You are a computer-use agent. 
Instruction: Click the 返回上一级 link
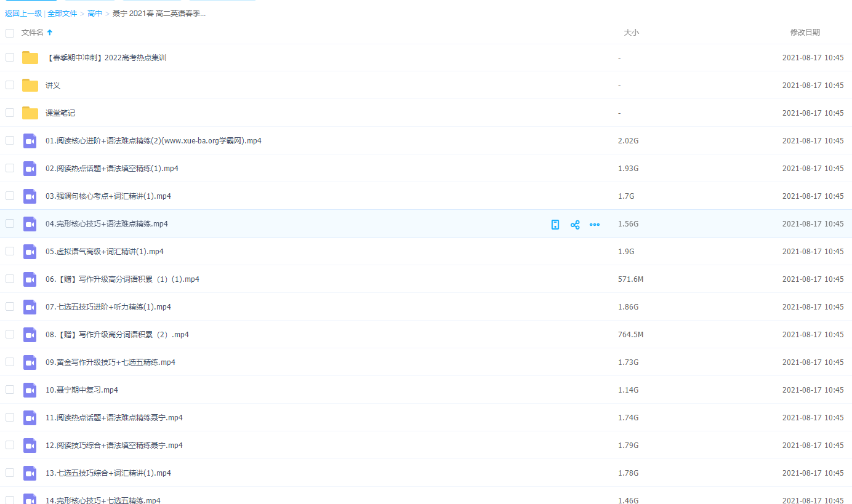[x=23, y=14]
